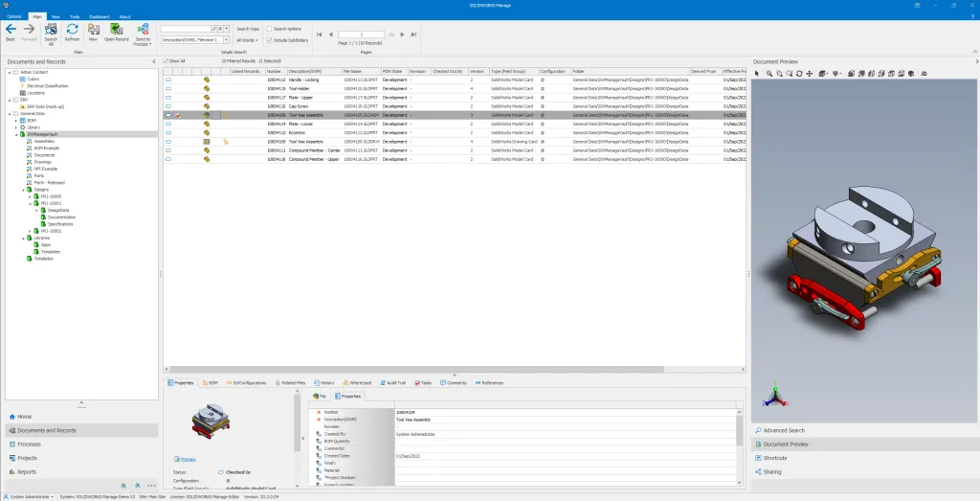Viewport: 980px width, 501px height.
Task: Click the Search All ribbon icon
Action: tap(51, 30)
